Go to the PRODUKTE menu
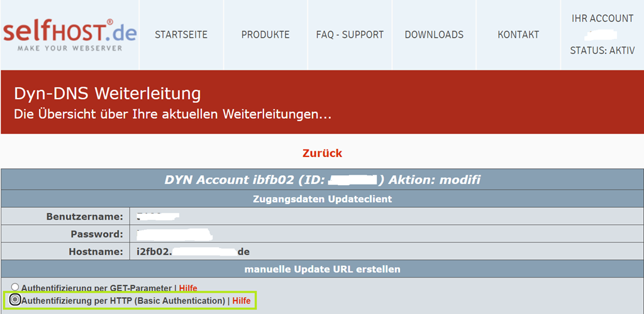 pyautogui.click(x=265, y=35)
